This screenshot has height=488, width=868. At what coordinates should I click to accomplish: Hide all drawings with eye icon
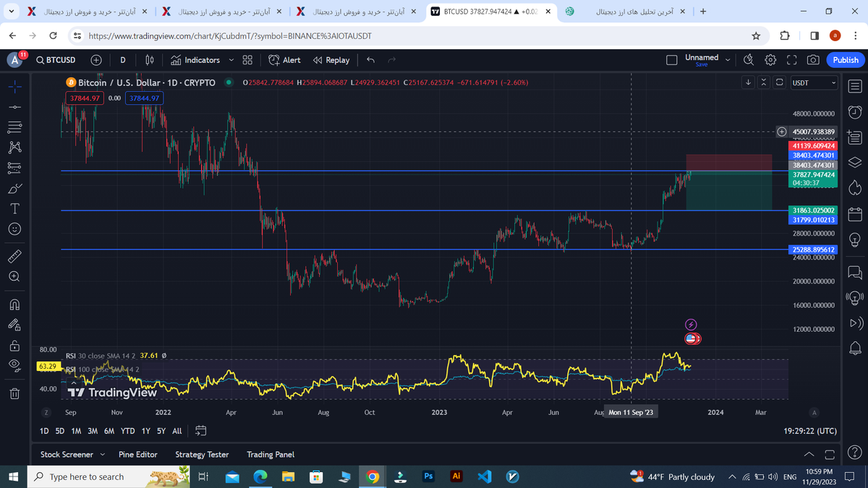[14, 367]
